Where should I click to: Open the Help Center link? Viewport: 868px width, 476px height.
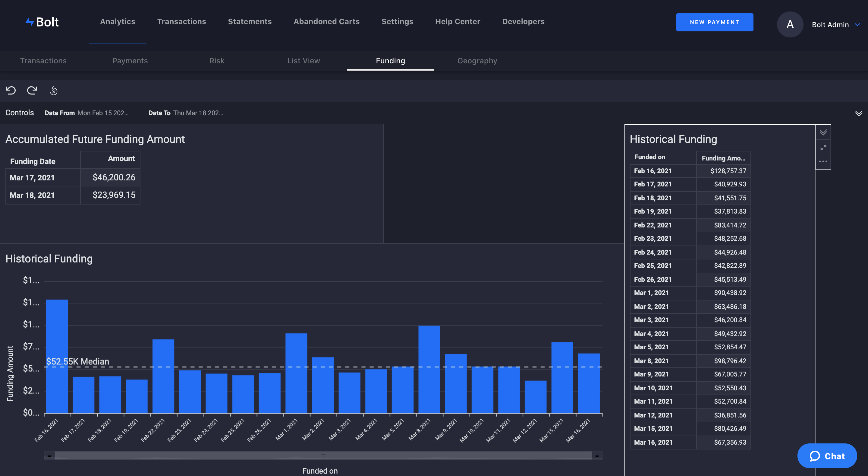pyautogui.click(x=458, y=22)
